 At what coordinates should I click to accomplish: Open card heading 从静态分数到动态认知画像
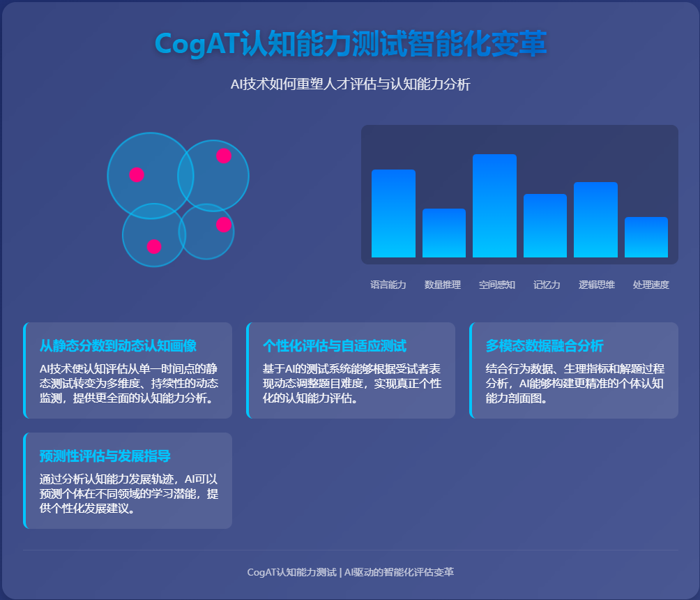(x=118, y=345)
